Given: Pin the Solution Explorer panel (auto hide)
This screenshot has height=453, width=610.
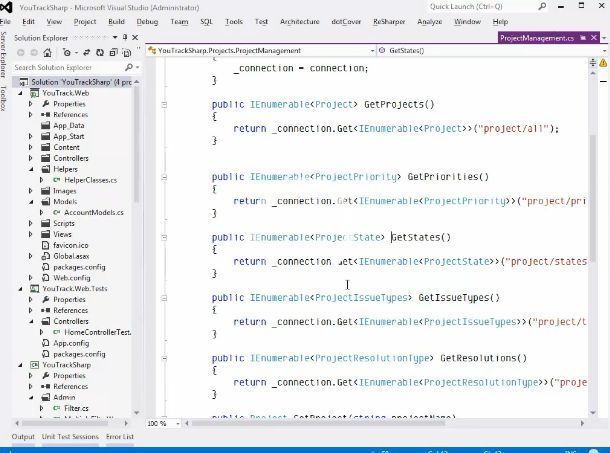Looking at the screenshot, I should (x=125, y=37).
